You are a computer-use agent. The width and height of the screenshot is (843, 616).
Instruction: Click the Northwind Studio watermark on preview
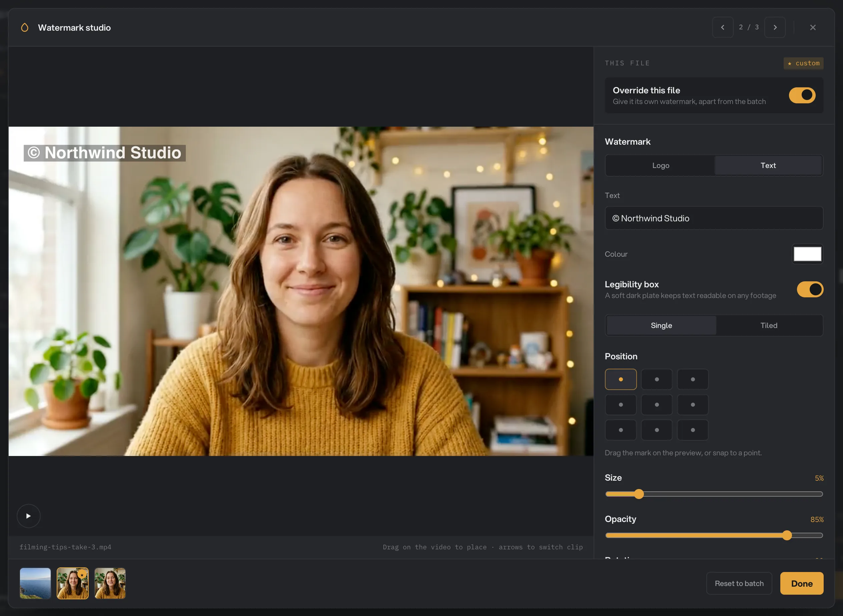pyautogui.click(x=104, y=153)
